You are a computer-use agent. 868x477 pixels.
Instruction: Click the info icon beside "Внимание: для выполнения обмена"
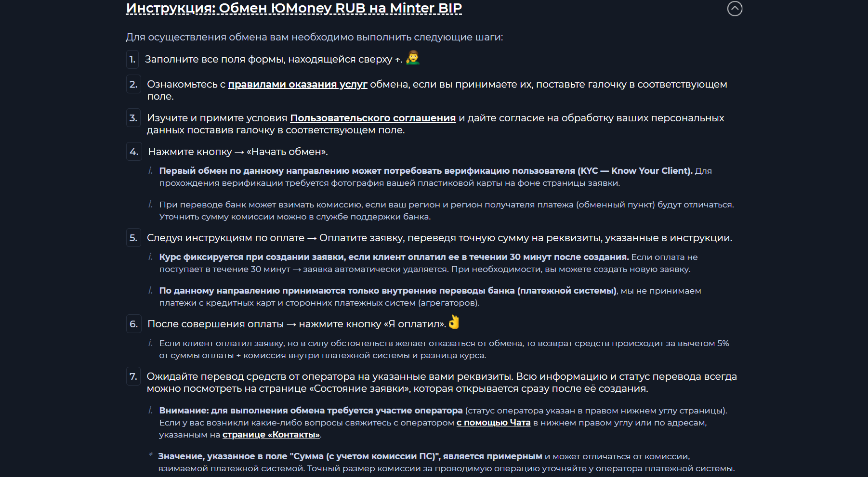151,410
